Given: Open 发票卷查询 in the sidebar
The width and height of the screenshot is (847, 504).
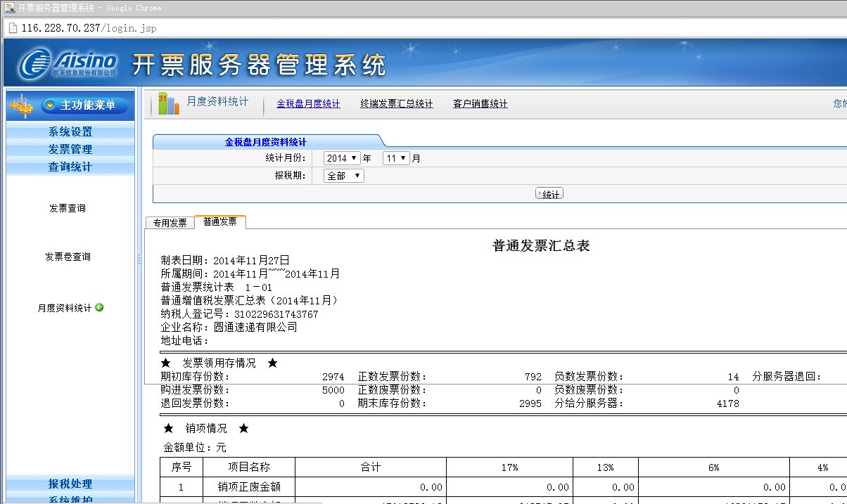Looking at the screenshot, I should [68, 257].
